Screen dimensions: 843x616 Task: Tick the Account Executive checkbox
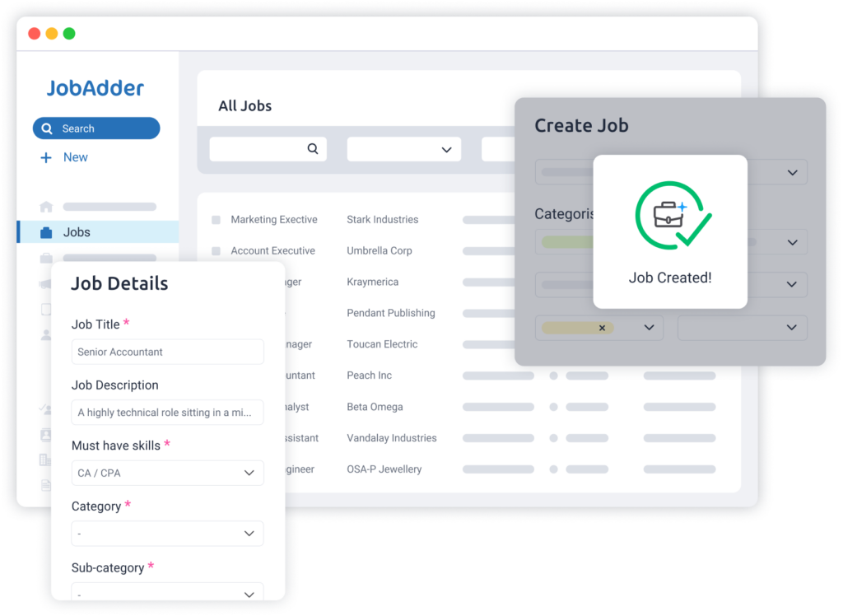click(216, 251)
